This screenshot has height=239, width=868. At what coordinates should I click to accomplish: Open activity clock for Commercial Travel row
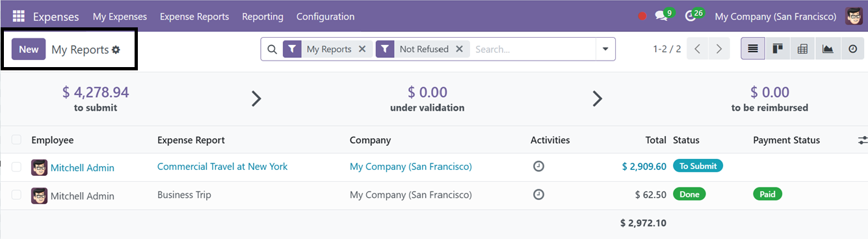[538, 167]
